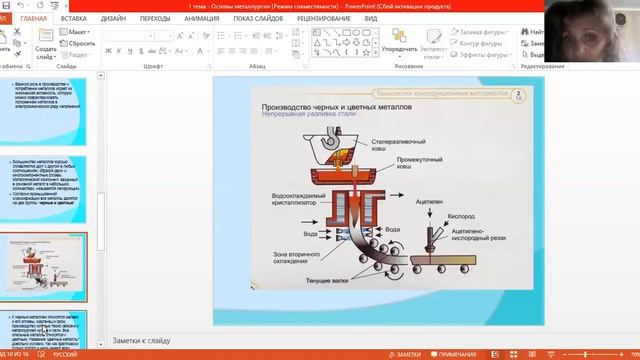Select the Format Painter brush
Viewport: 640px width, 360px height.
tap(17, 54)
